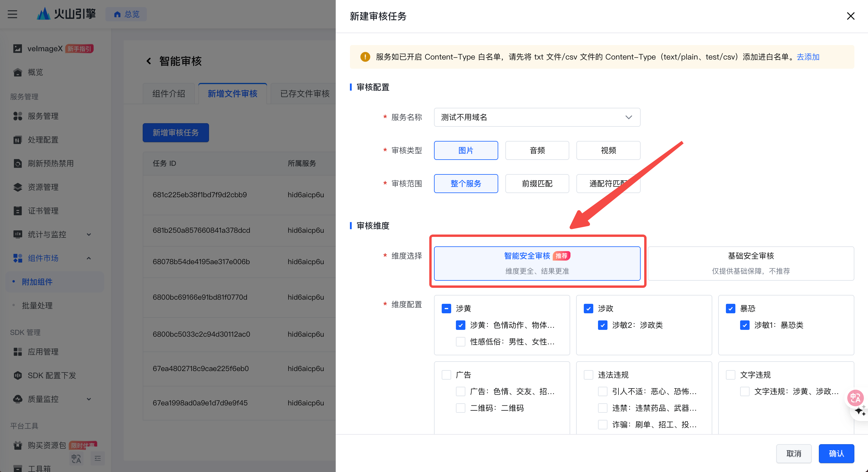Follow the 去添加 link
Viewport: 868px width, 472px height.
tap(808, 57)
